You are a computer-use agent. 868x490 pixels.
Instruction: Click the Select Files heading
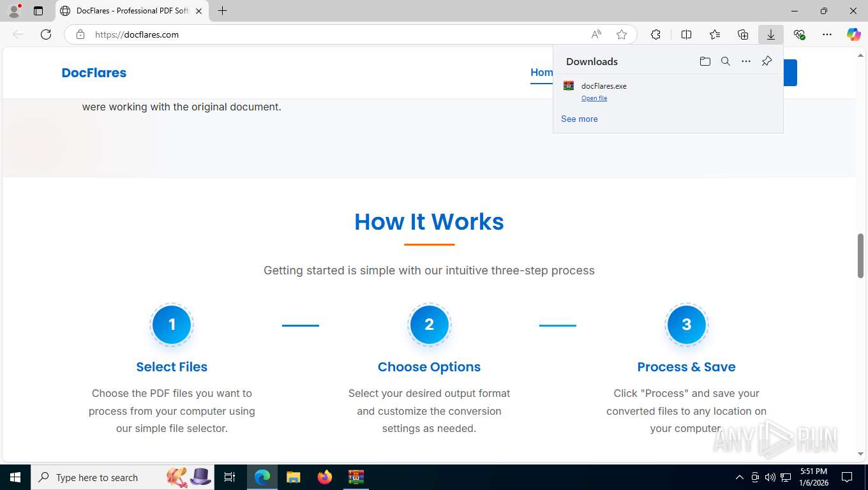pos(172,367)
